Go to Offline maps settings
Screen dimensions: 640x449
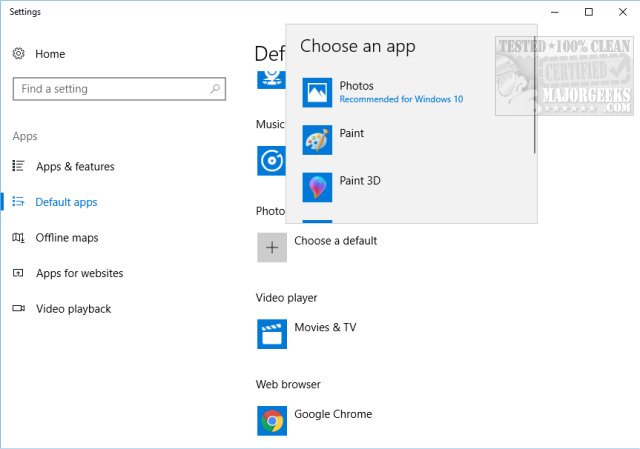click(67, 238)
